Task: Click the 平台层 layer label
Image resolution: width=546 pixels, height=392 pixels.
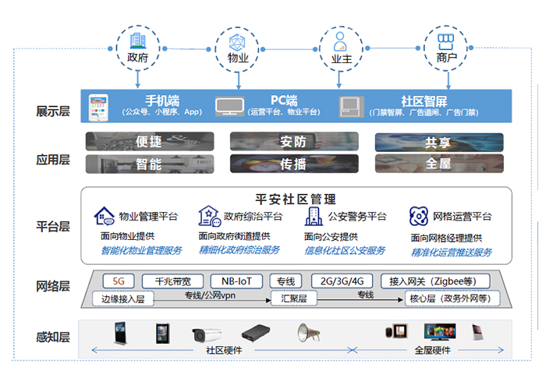Action: [x=53, y=227]
